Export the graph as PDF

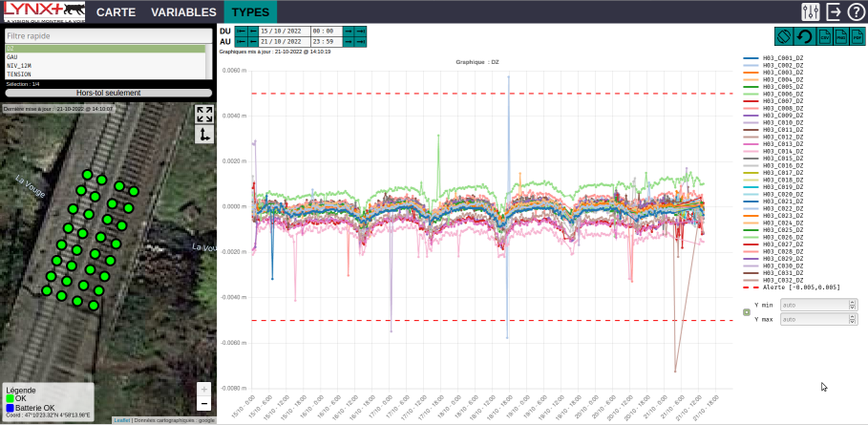click(x=857, y=37)
